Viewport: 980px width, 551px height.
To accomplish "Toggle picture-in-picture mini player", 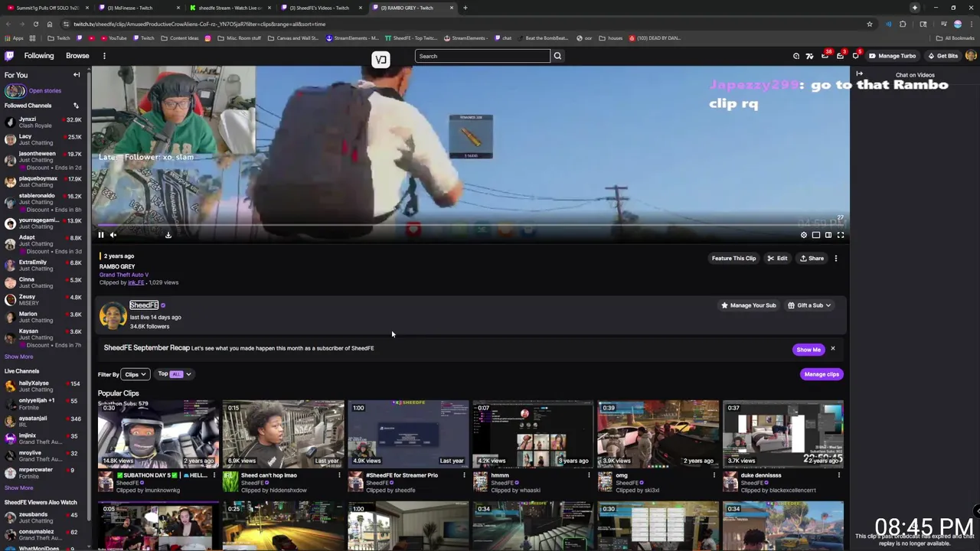I will (816, 235).
